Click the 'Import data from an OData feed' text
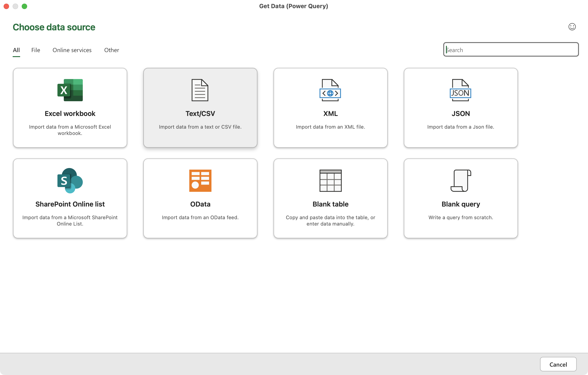This screenshot has width=588, height=375. [200, 217]
